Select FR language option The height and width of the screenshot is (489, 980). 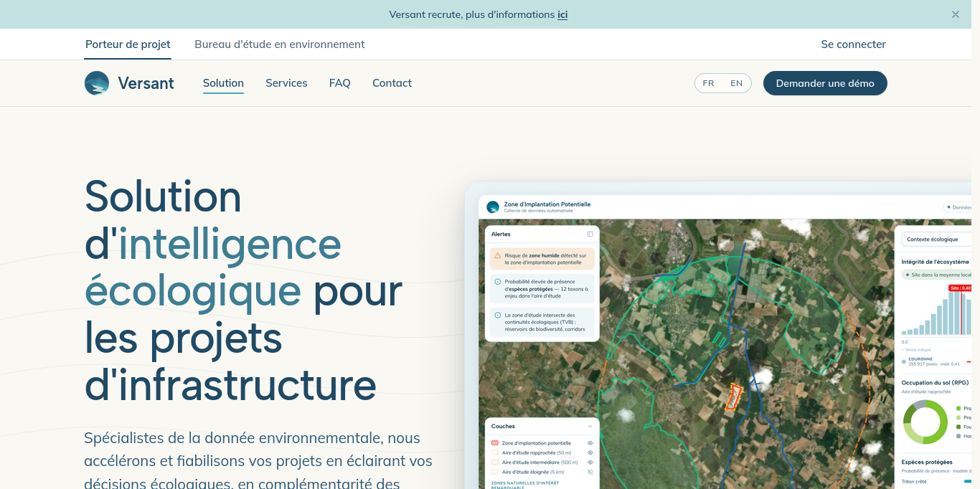click(x=708, y=83)
